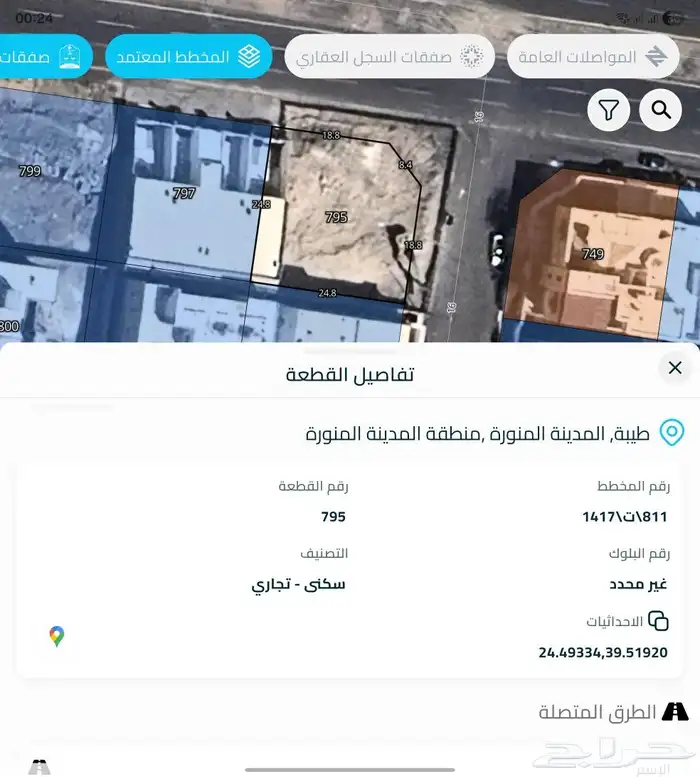Open location in Google Maps pin icon

(57, 636)
